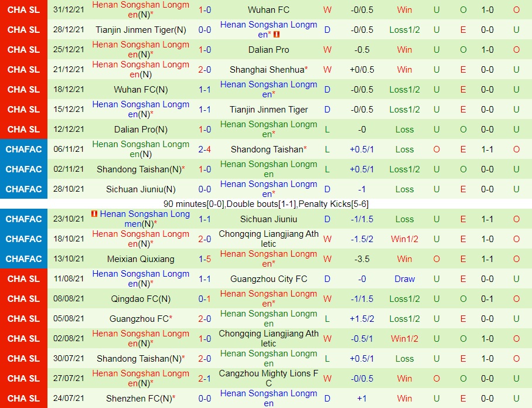Select the -1.5/2 handicap on 18/10/21
This screenshot has height=408, width=532.
click(x=362, y=239)
